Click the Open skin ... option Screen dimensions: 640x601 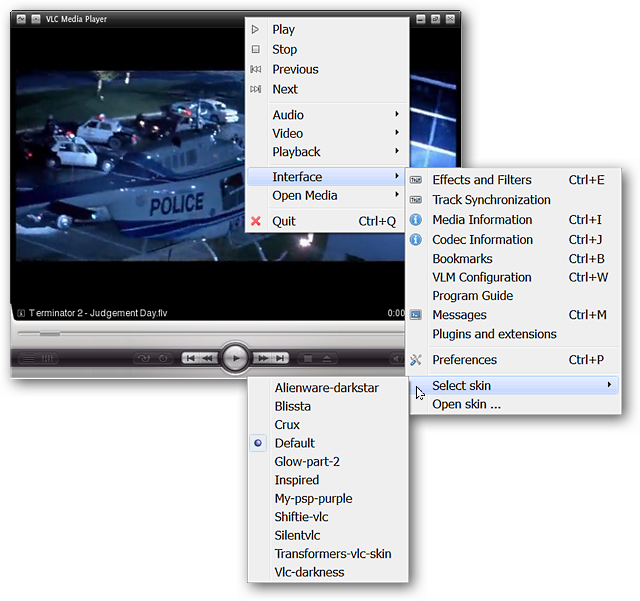point(466,404)
